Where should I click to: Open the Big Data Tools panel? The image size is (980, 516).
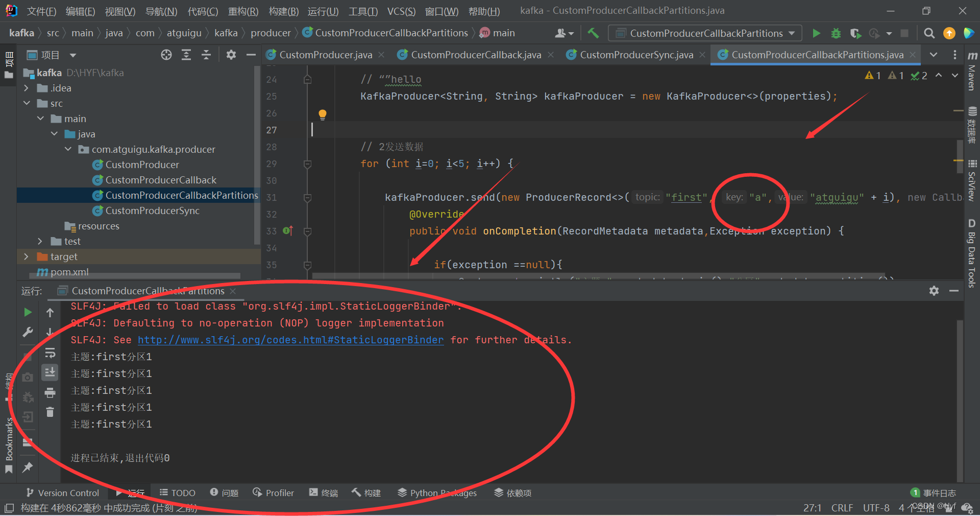click(x=972, y=253)
